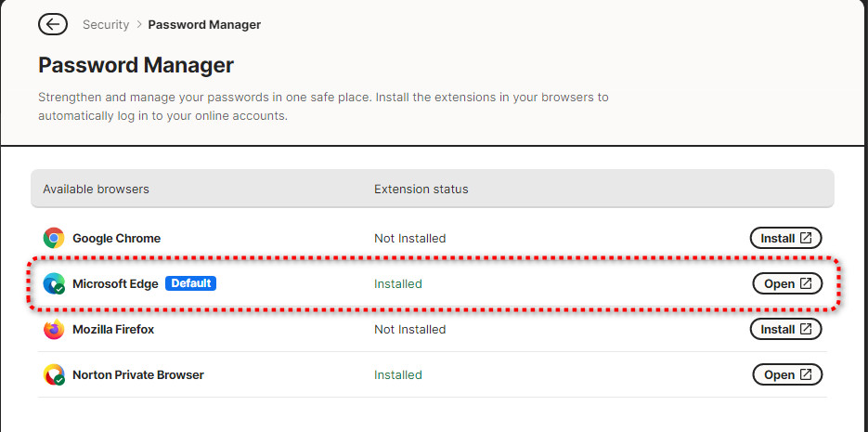Open extension in Microsoft Edge
Image resolution: width=868 pixels, height=432 pixels.
point(787,283)
